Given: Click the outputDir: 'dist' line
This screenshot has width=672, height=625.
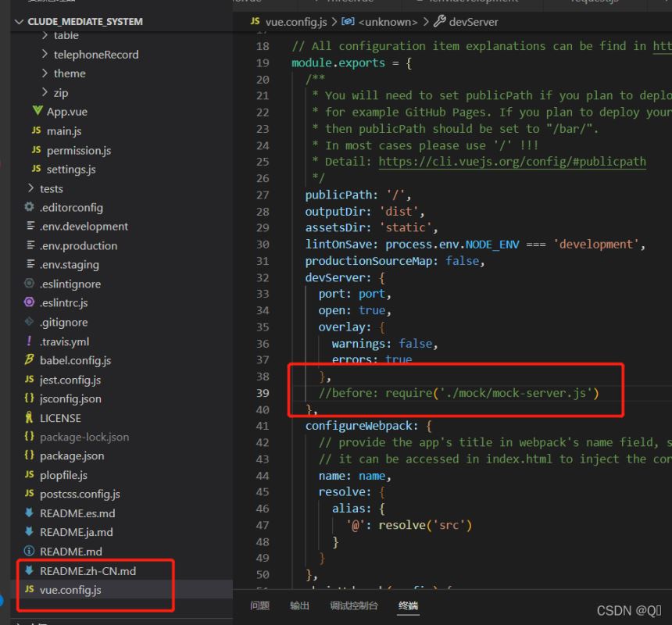Looking at the screenshot, I should pos(365,211).
